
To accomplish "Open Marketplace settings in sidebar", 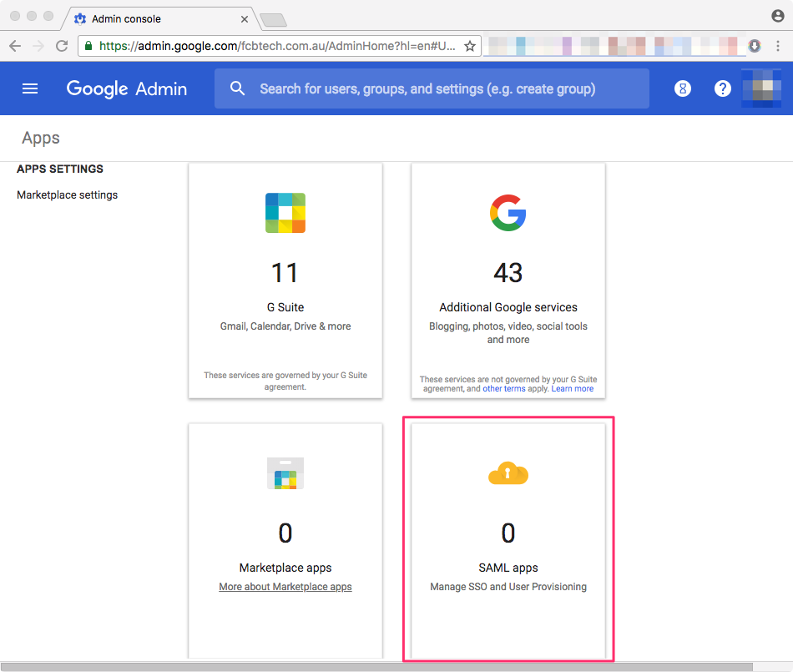I will pos(68,195).
